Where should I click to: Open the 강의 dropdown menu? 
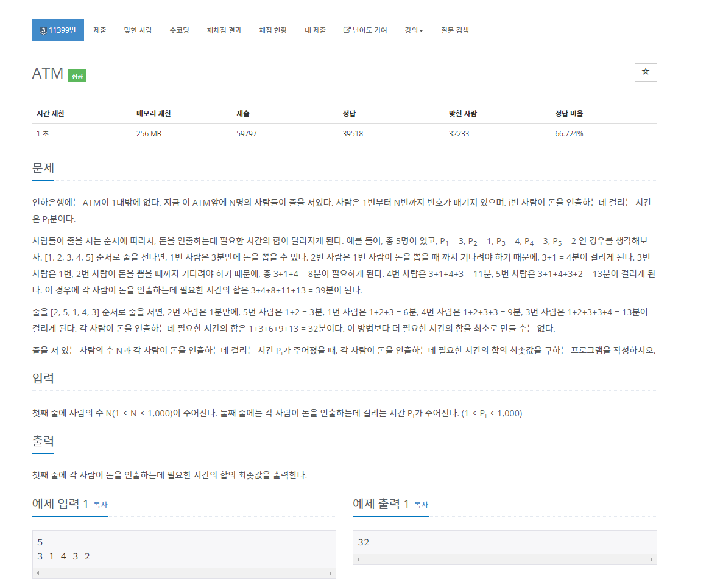[414, 30]
